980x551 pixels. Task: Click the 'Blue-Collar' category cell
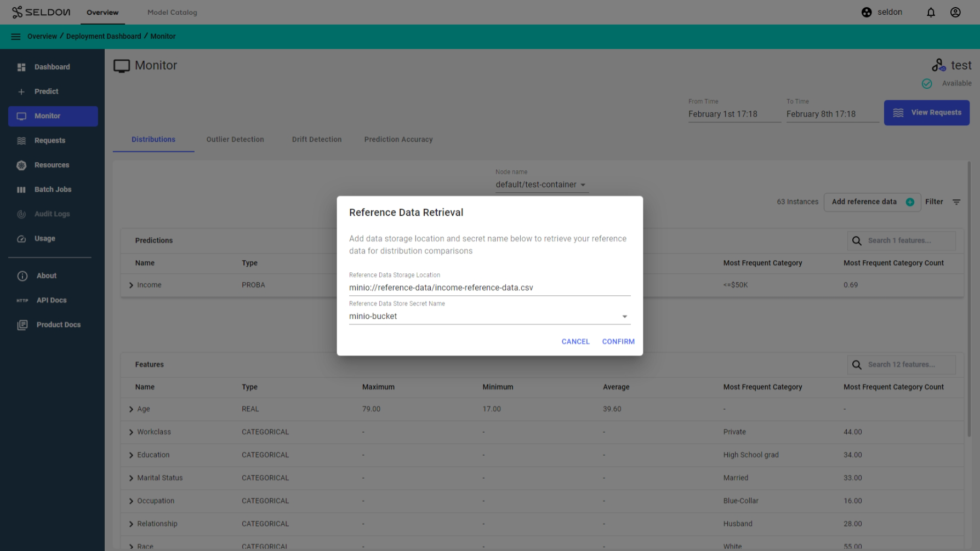[x=741, y=501]
